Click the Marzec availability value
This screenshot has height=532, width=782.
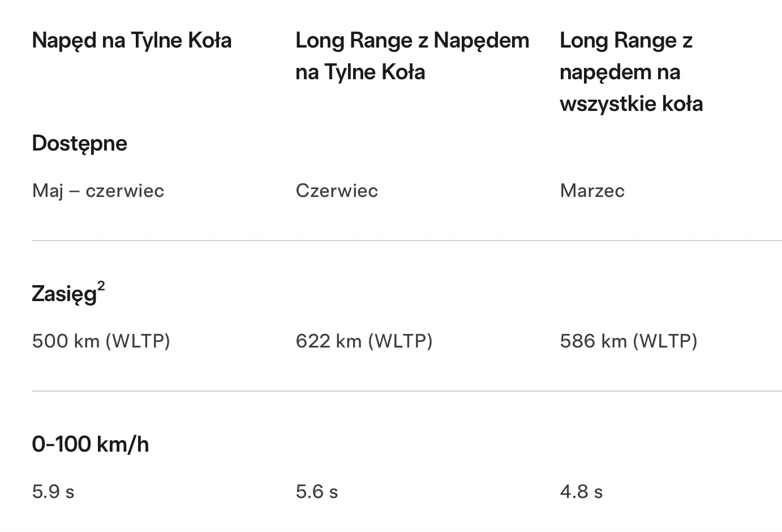coord(592,191)
